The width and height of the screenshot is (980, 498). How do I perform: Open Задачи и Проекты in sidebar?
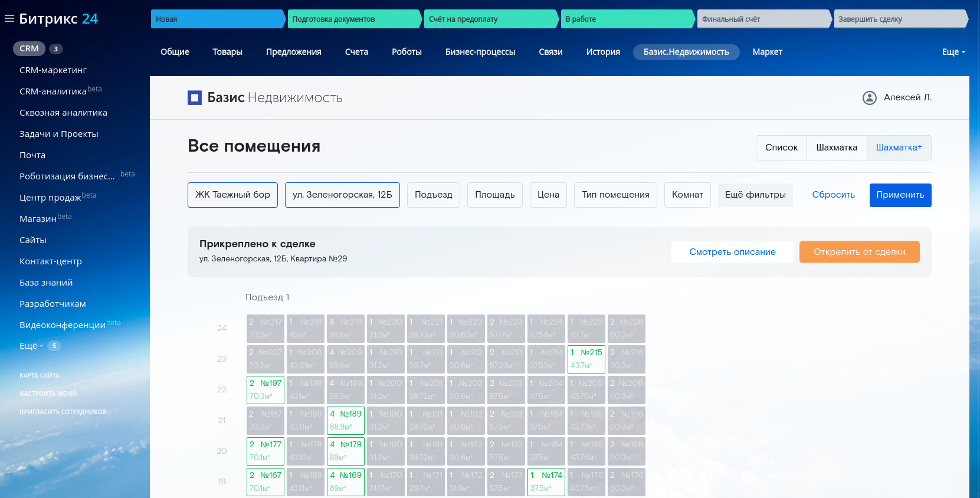click(59, 134)
